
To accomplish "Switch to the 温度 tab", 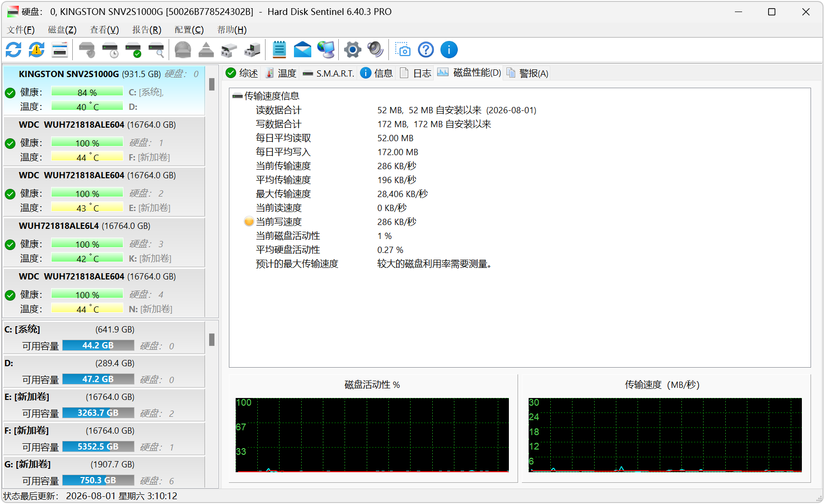I will (281, 73).
